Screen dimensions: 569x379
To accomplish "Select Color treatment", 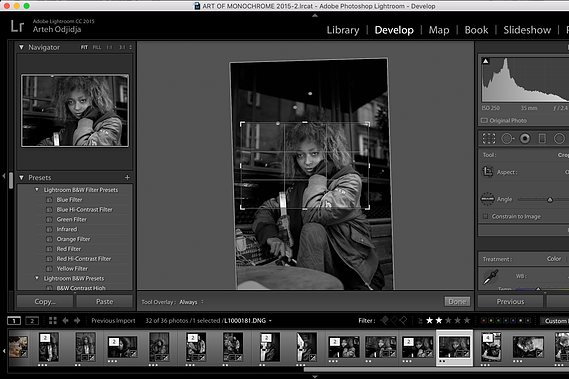I will [x=554, y=259].
